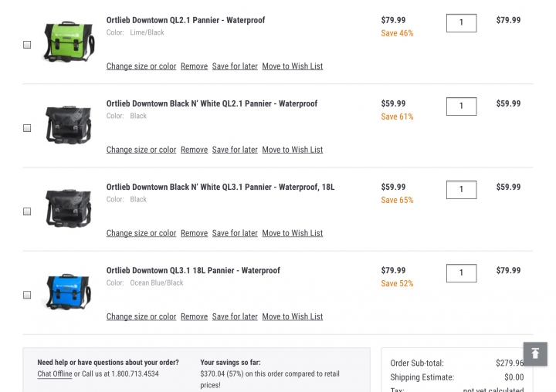Select the checkbox for Black N' White QL2.1
556x392 pixels.
[27, 128]
